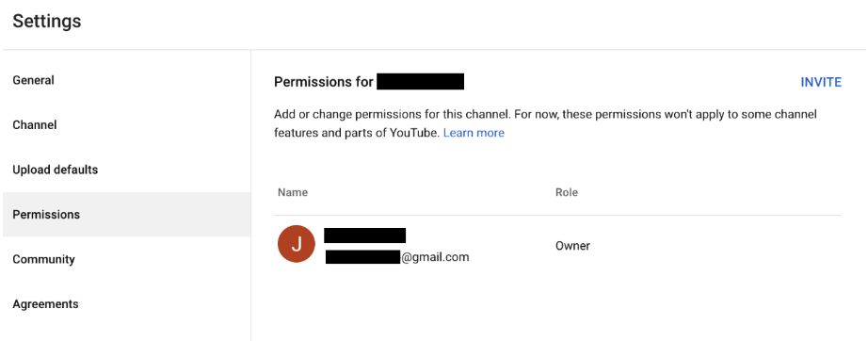Click the 'Add or change permissions' sentence
The height and width of the screenshot is (341, 868).
coord(393,115)
